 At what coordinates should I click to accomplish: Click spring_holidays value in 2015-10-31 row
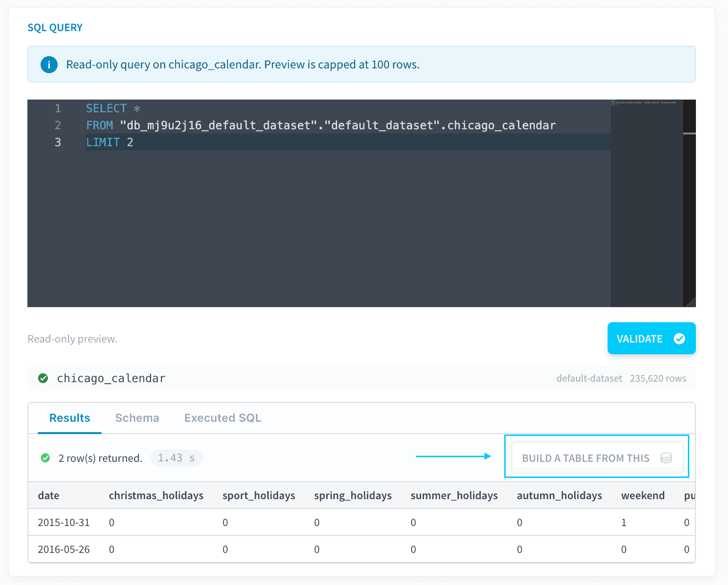pos(317,522)
